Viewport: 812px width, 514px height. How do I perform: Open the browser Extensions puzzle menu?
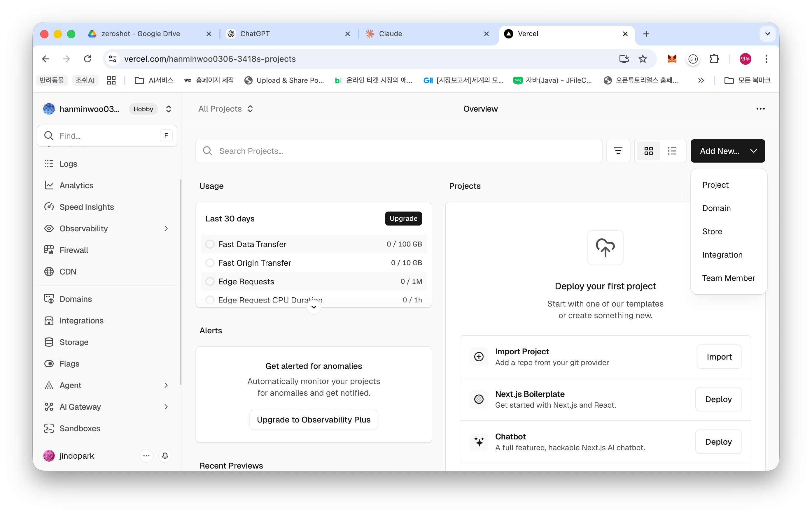click(714, 59)
